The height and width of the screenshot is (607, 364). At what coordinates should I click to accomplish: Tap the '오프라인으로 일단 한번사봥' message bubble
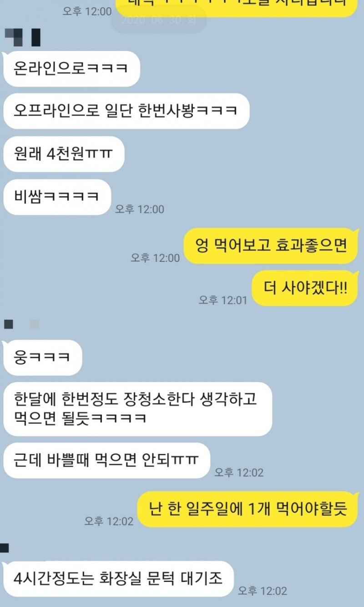coord(126,111)
